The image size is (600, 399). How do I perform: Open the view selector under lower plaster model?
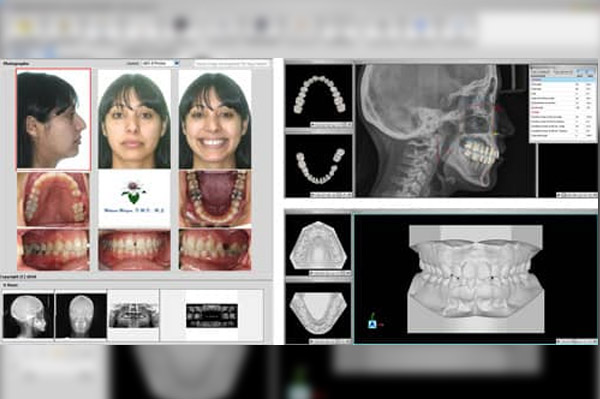pyautogui.click(x=330, y=341)
